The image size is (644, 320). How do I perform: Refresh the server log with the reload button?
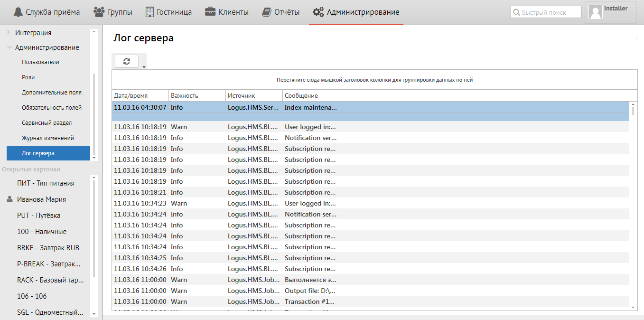pyautogui.click(x=126, y=61)
